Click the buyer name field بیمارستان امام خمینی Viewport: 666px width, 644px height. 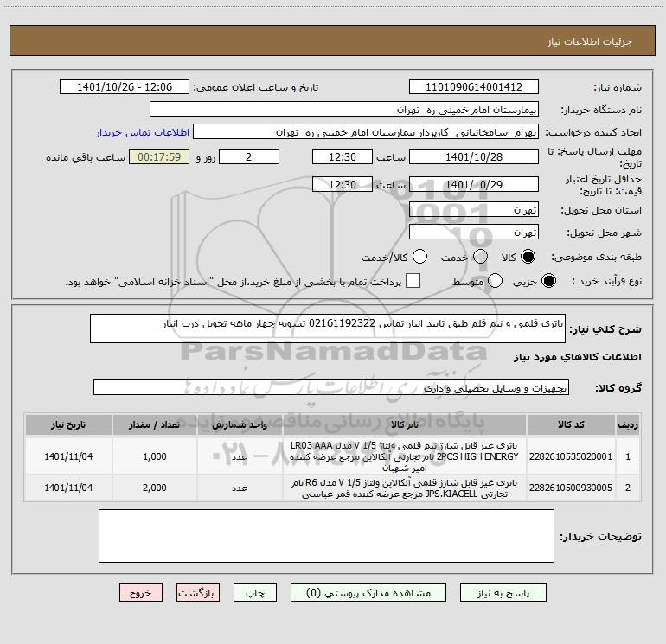[x=344, y=109]
